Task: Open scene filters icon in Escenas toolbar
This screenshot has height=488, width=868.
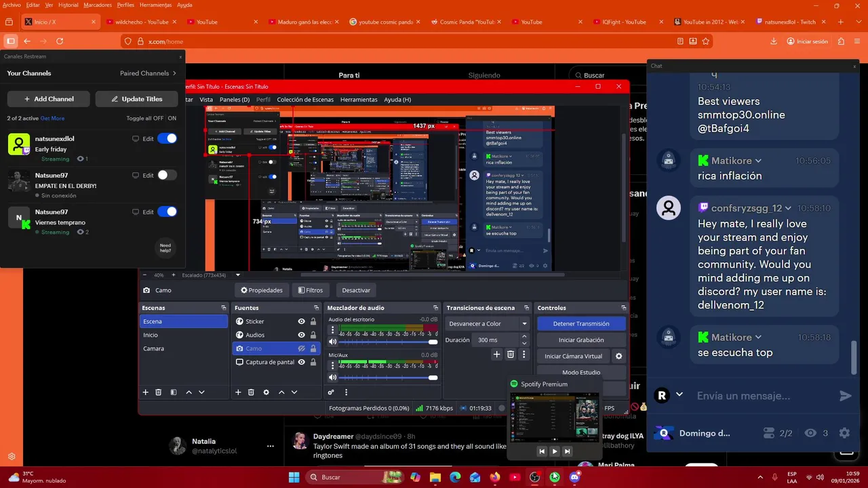Action: coord(174,392)
